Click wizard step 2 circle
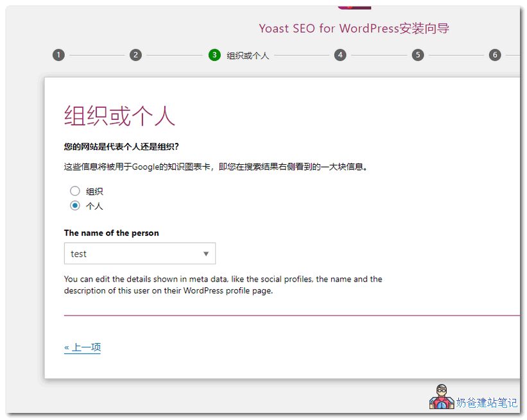The width and height of the screenshot is (527, 420). (135, 55)
